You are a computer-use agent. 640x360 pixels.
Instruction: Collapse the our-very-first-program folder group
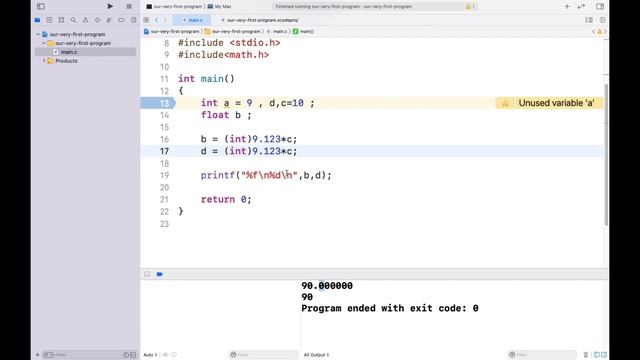(44, 43)
